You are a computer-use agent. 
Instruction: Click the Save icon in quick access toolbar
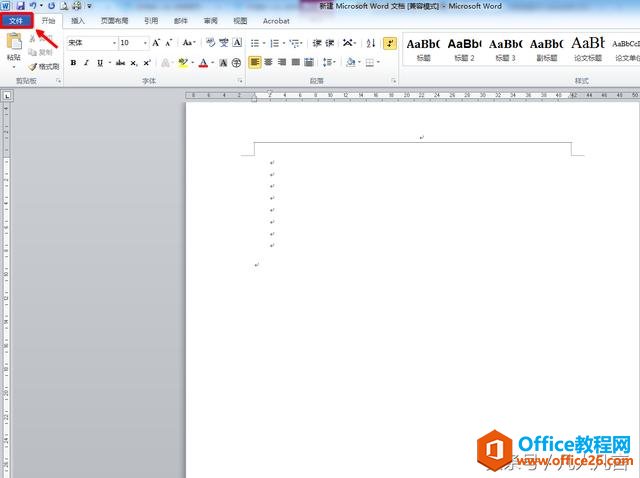[20, 6]
